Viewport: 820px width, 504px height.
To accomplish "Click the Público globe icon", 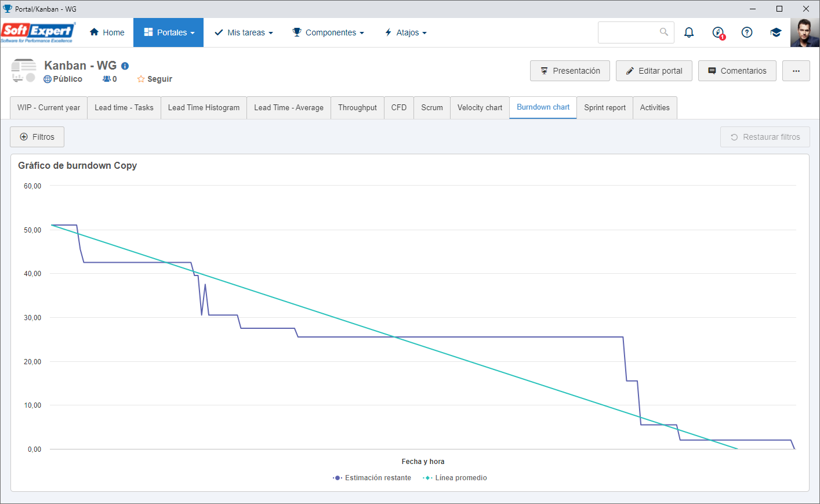I will pos(48,79).
